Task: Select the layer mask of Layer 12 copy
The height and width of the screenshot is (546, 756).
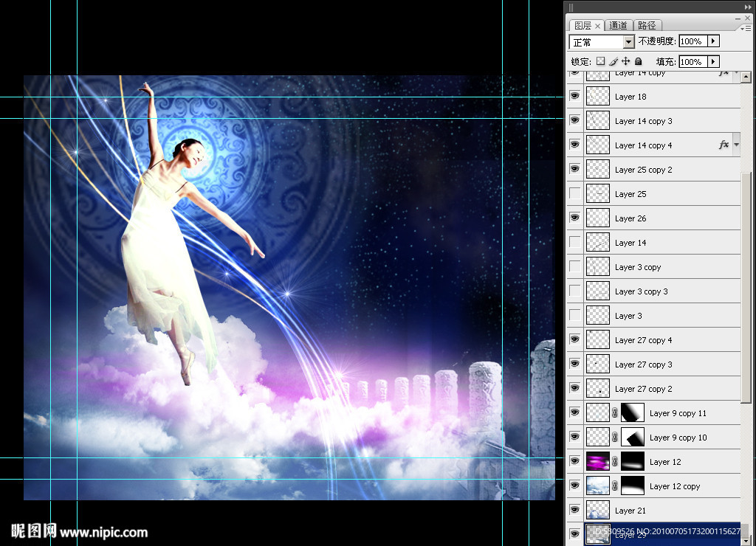Action: click(633, 485)
